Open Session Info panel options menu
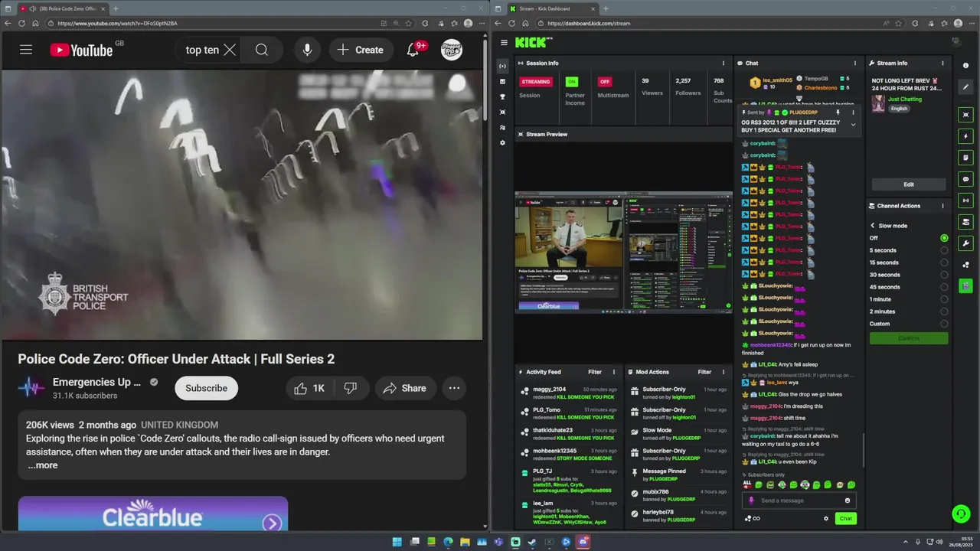The height and width of the screenshot is (551, 980). coord(724,63)
